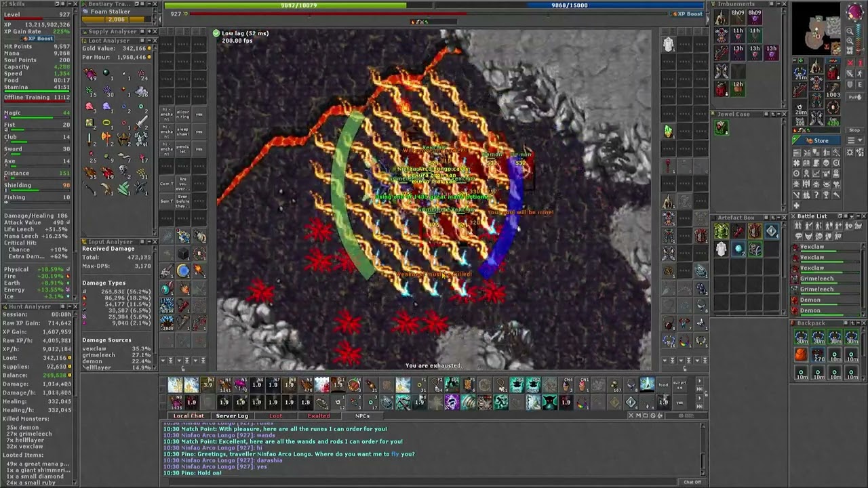The height and width of the screenshot is (488, 868).
Task: Click the chat window scrollbar
Action: click(x=703, y=449)
